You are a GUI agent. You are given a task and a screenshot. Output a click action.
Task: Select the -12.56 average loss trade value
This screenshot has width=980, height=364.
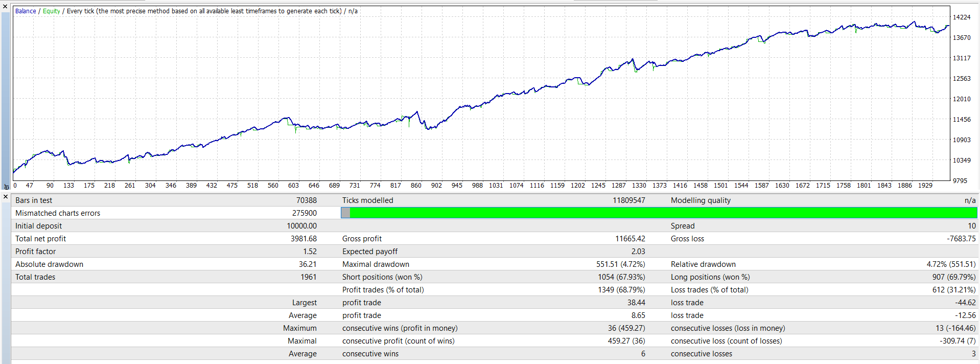point(965,315)
